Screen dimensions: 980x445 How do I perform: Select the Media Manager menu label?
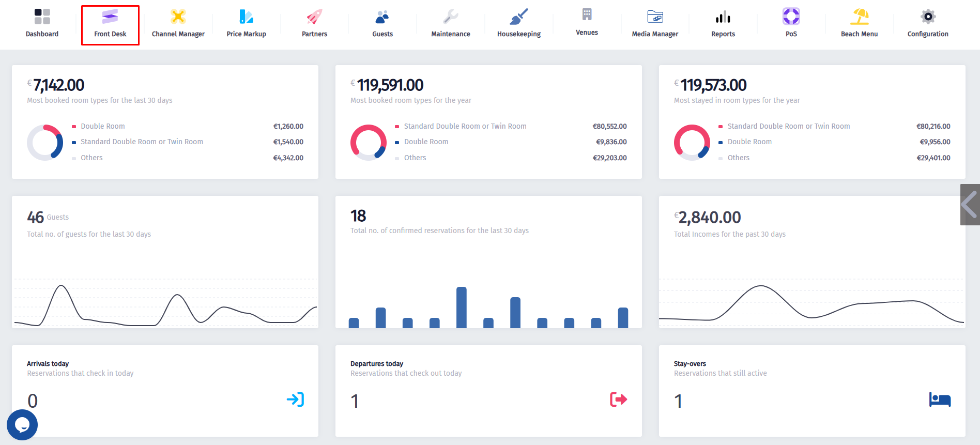[x=655, y=34]
